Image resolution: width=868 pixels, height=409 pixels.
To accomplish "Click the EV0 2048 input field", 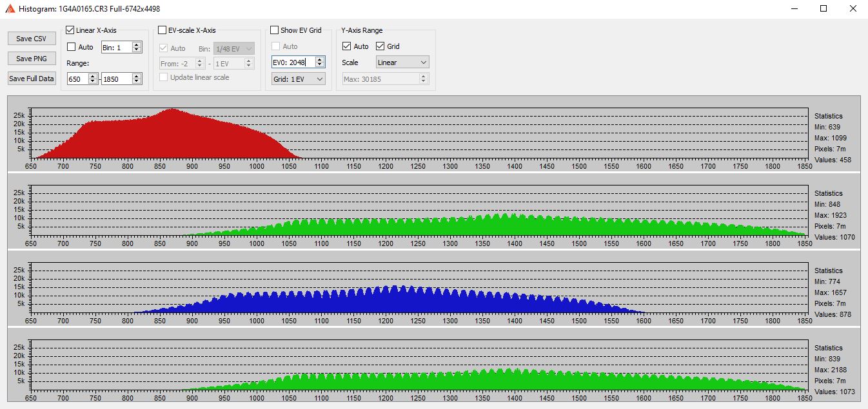I will click(293, 62).
